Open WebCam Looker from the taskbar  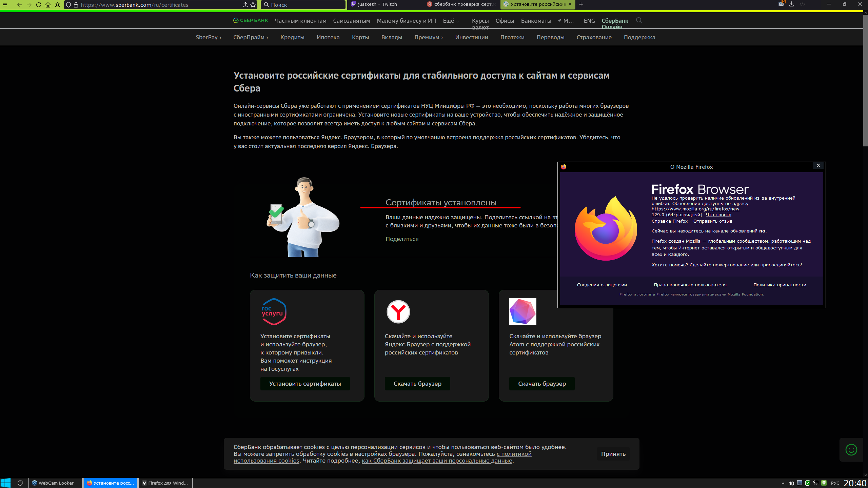tap(56, 483)
